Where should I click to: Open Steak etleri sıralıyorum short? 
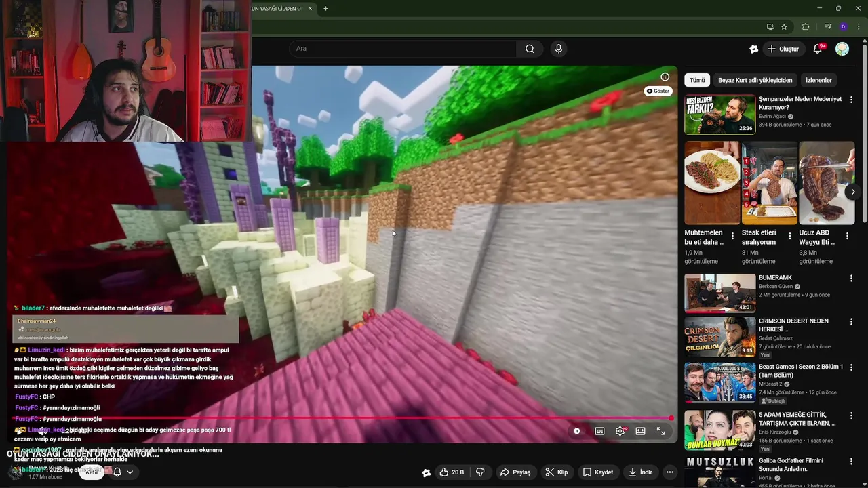point(770,183)
